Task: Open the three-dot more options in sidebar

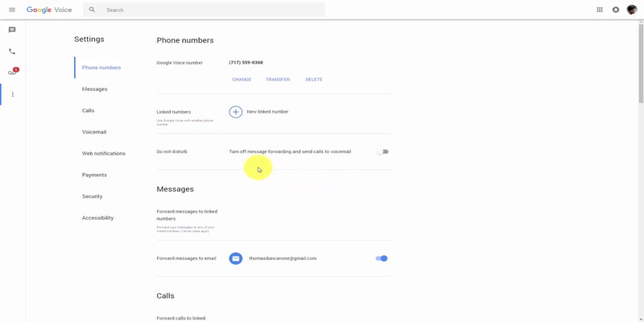Action: coord(12,94)
